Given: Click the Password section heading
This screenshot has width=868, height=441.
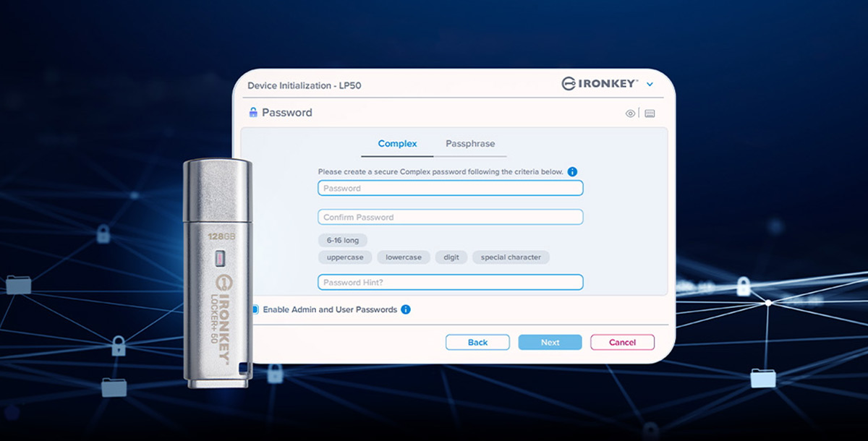Looking at the screenshot, I should [287, 113].
